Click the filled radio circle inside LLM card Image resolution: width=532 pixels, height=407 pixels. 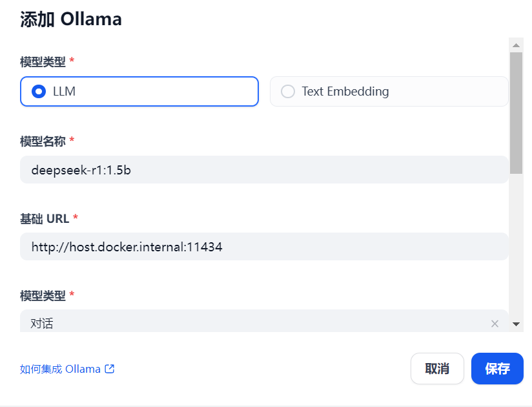pos(38,91)
